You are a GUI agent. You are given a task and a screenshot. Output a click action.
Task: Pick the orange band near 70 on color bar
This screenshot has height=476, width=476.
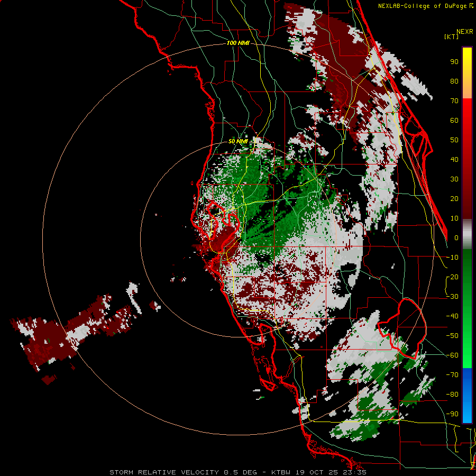coord(467,91)
